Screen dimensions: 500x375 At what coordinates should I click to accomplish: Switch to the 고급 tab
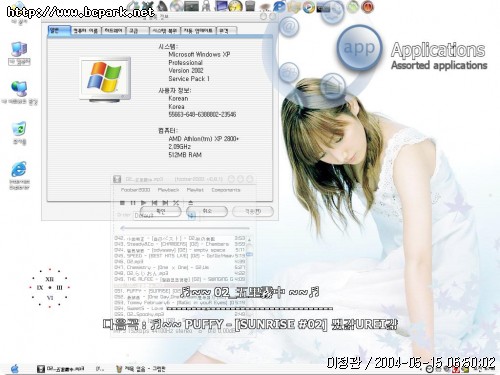coord(137,31)
